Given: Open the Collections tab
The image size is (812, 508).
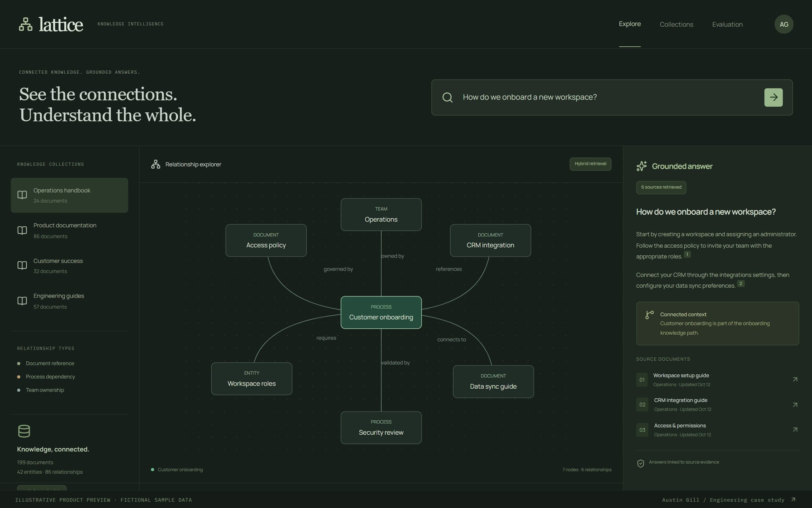Looking at the screenshot, I should coord(677,24).
